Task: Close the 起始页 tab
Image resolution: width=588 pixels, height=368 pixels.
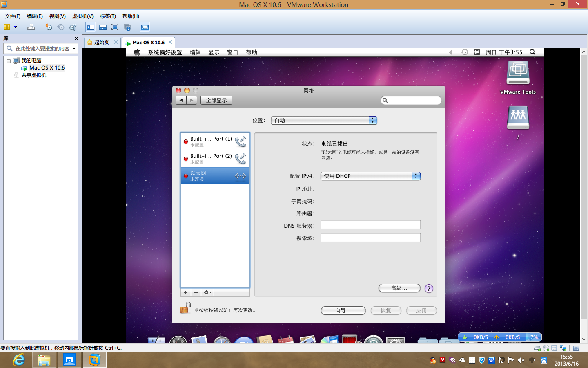Action: [116, 42]
